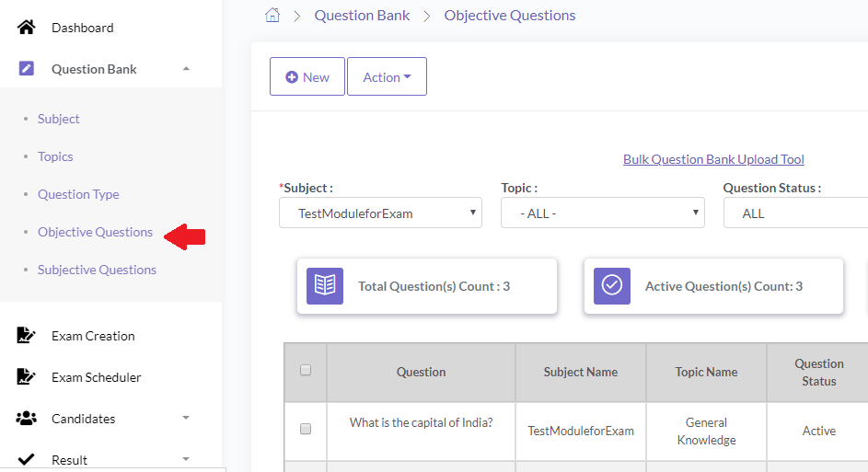The height and width of the screenshot is (472, 868).
Task: Open Exam Scheduler menu item
Action: (x=97, y=377)
